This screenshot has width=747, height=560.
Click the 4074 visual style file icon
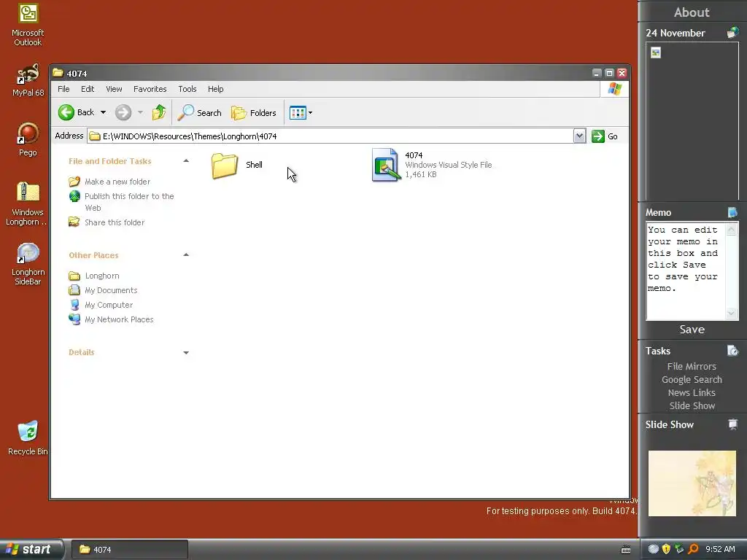pos(386,165)
